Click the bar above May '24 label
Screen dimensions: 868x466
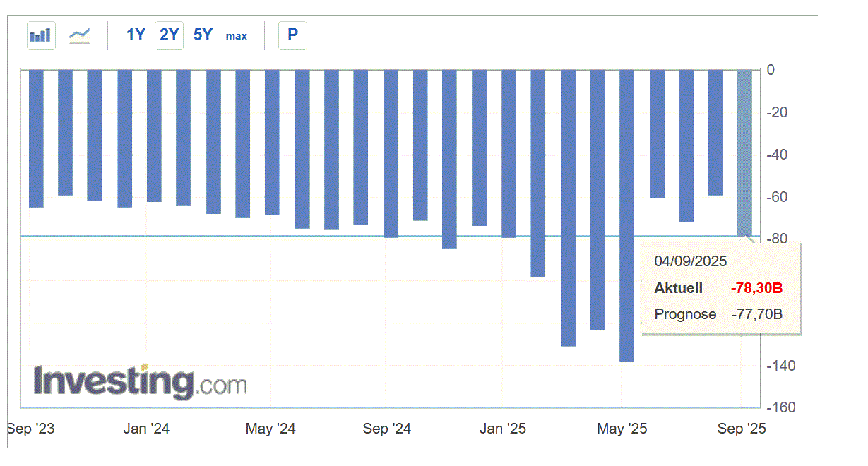272,143
